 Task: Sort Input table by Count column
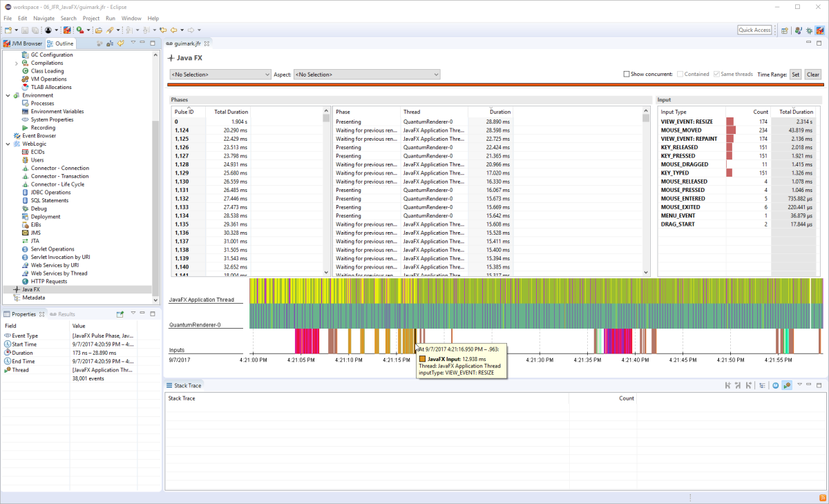coord(748,111)
